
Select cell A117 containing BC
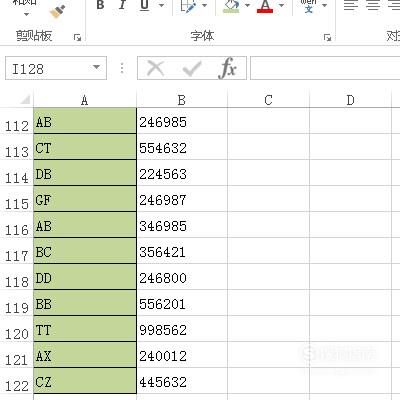(85, 251)
